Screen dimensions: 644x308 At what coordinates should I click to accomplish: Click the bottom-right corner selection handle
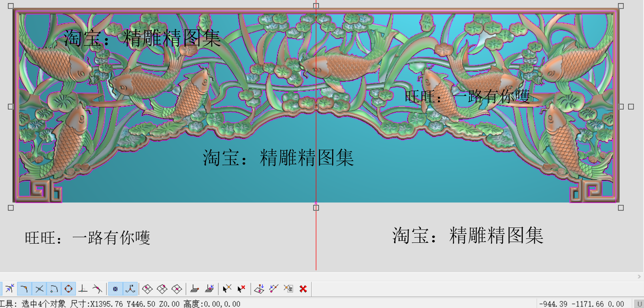tap(621, 208)
